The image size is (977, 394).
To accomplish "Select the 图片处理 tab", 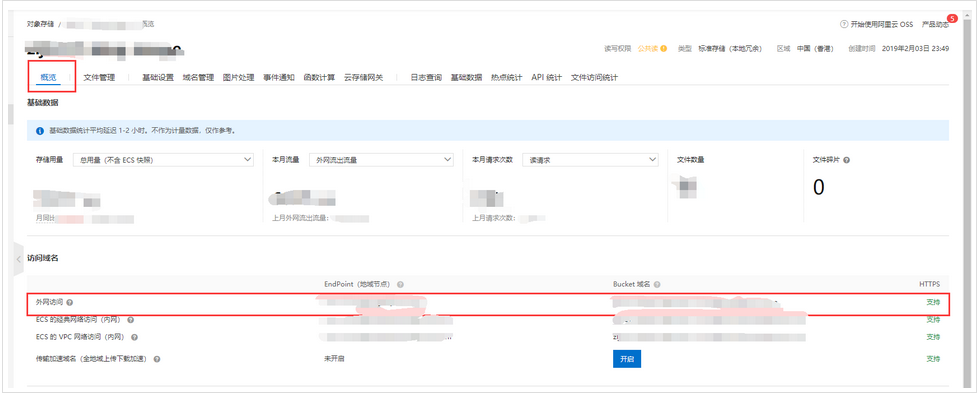I will (x=239, y=78).
